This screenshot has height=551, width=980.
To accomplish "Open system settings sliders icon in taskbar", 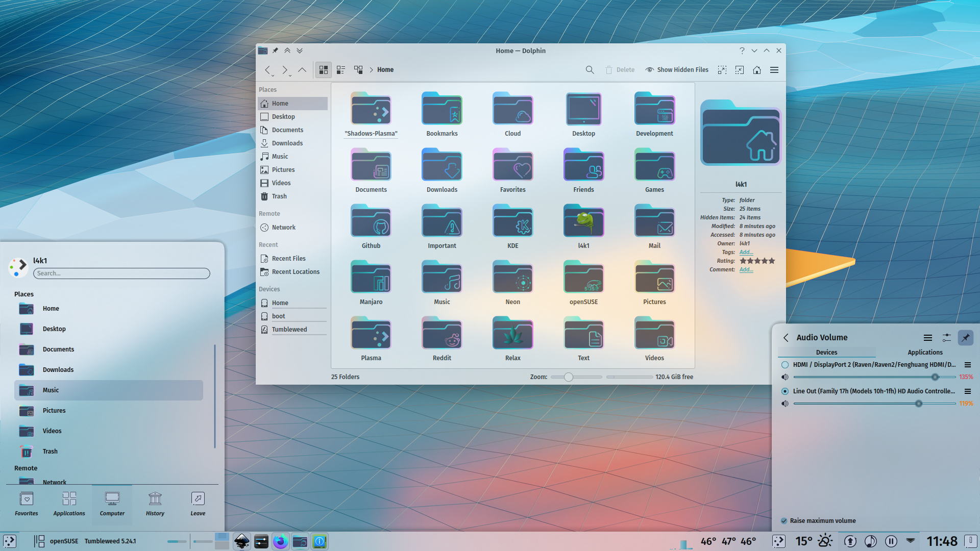I will 261,541.
